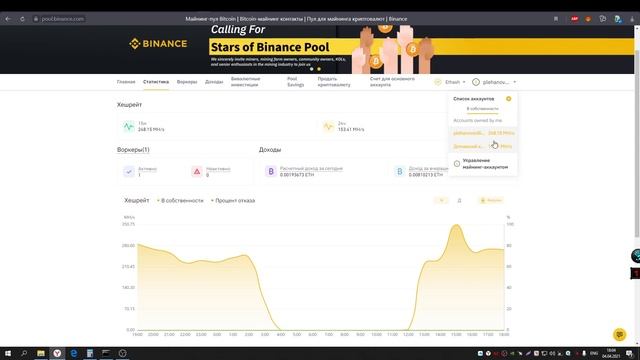Go back with browser back arrow
This screenshot has height=360, width=640.
coord(8,19)
